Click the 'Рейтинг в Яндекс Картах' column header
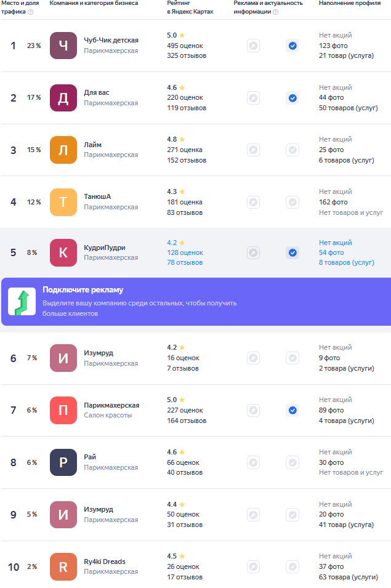 point(190,7)
